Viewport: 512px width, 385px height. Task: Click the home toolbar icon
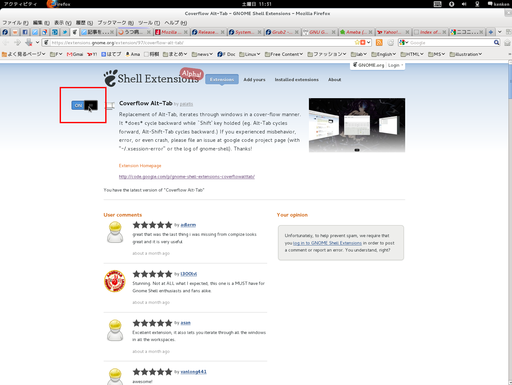pos(507,43)
